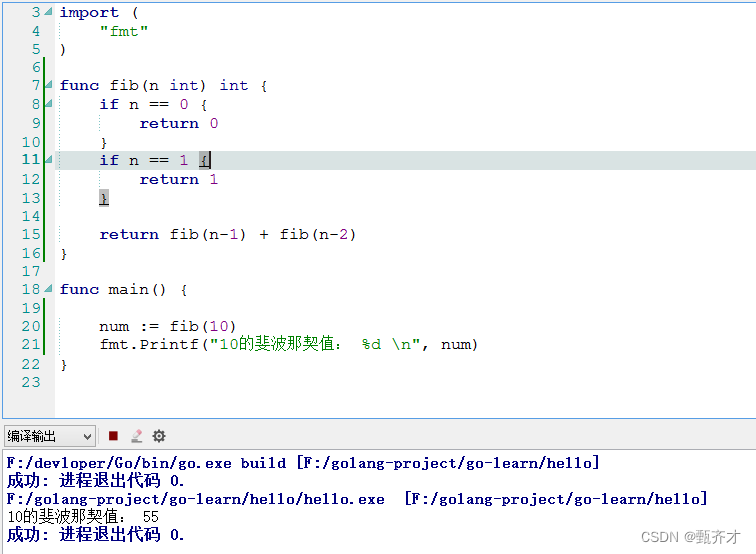Screen dimensions: 756x554
Task: Click the first '成功: 进程退出代码 0.' message
Action: pos(95,481)
